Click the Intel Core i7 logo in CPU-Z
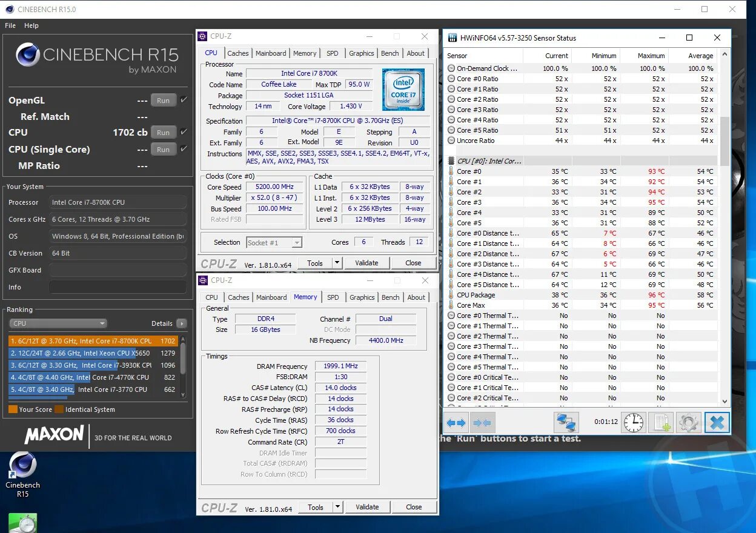This screenshot has width=756, height=533. [403, 89]
